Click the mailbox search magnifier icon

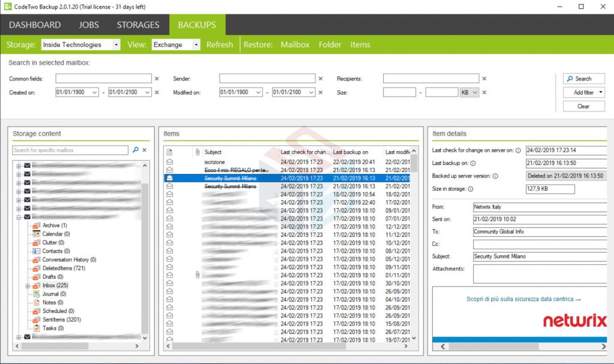point(136,150)
